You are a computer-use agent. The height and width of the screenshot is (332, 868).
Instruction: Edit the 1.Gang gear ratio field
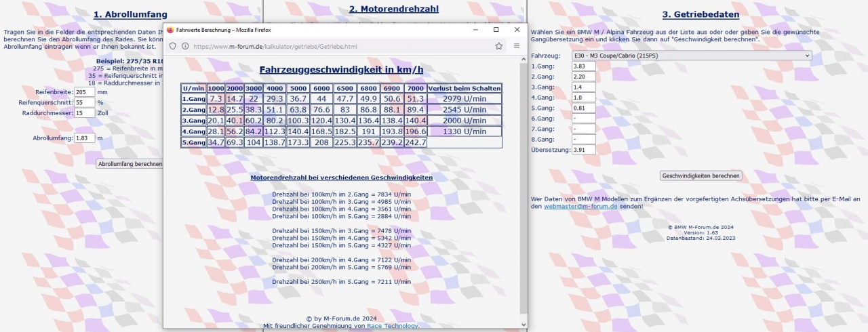[x=583, y=66]
